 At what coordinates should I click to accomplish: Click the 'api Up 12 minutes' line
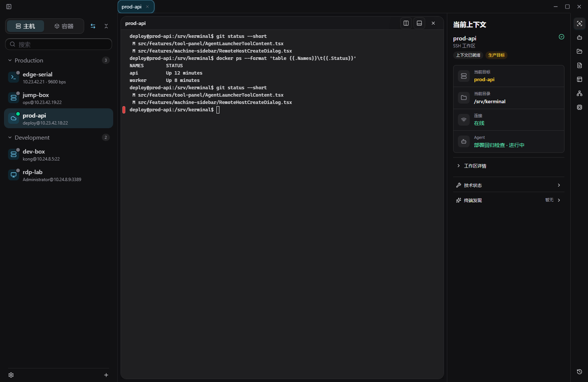(166, 73)
